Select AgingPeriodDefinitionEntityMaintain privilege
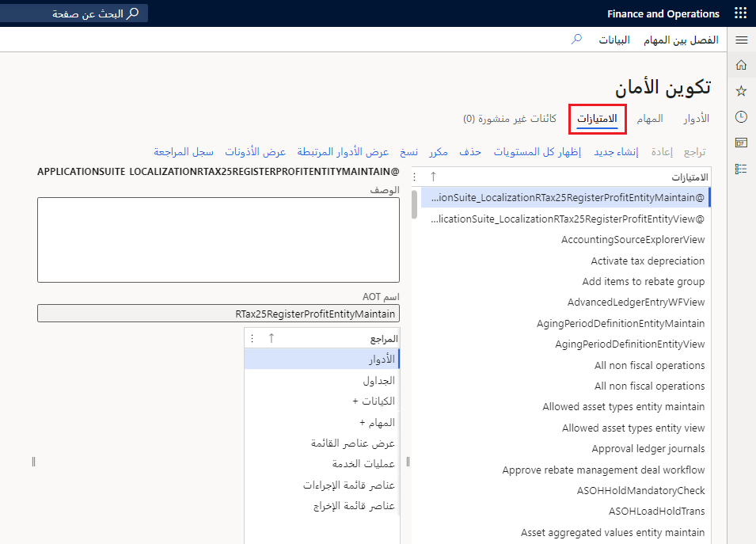756x544 pixels. pos(565,324)
